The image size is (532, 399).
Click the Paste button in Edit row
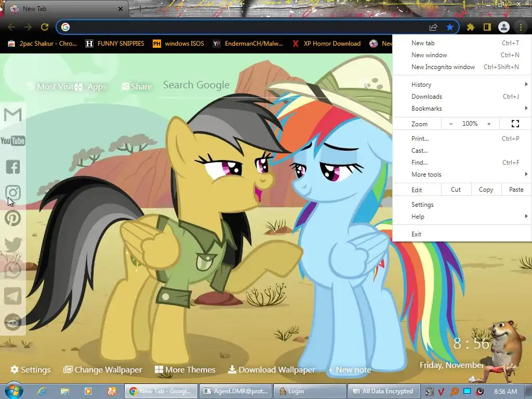(x=516, y=190)
